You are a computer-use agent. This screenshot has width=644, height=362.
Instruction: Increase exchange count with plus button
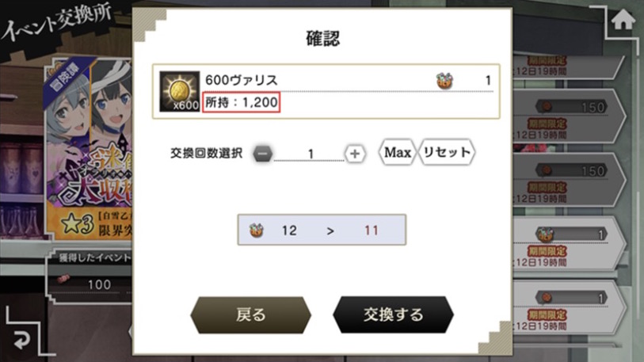pos(355,154)
